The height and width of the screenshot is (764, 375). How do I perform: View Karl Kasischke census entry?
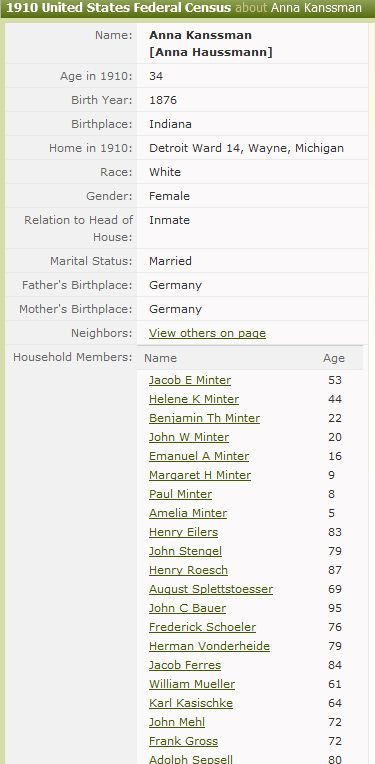click(x=191, y=703)
